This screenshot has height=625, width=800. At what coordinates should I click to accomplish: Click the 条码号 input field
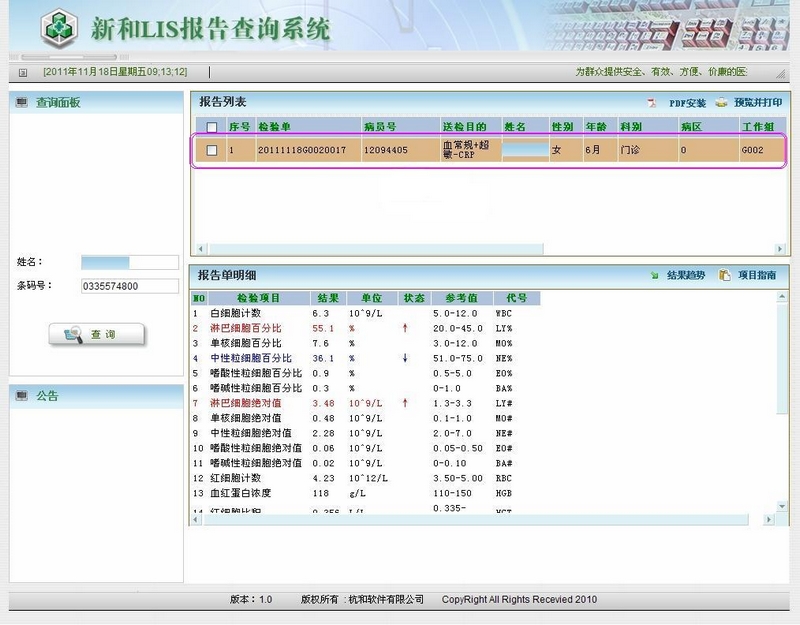[115, 286]
